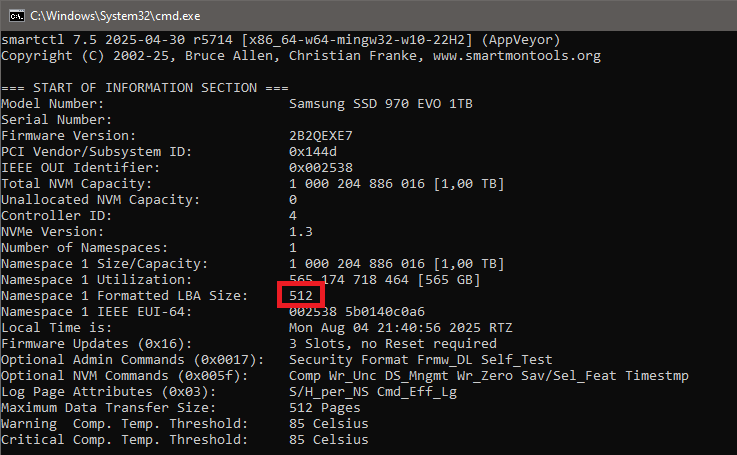Click the Number of Namespaces label
Screen dimensions: 737x455
(x=84, y=248)
